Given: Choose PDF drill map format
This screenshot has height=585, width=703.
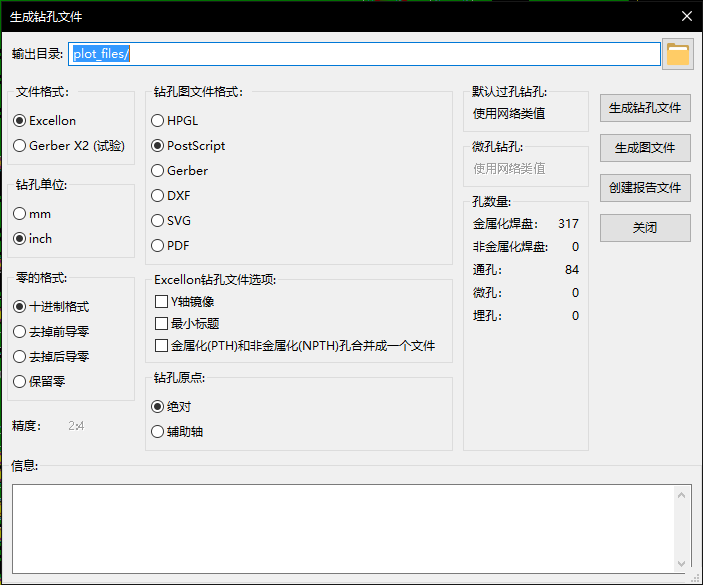Looking at the screenshot, I should [x=158, y=246].
